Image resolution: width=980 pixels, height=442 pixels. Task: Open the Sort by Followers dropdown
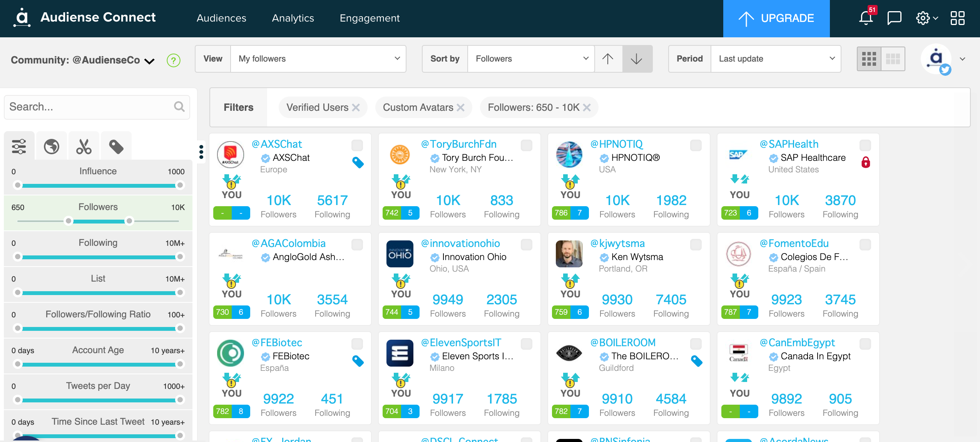(531, 59)
